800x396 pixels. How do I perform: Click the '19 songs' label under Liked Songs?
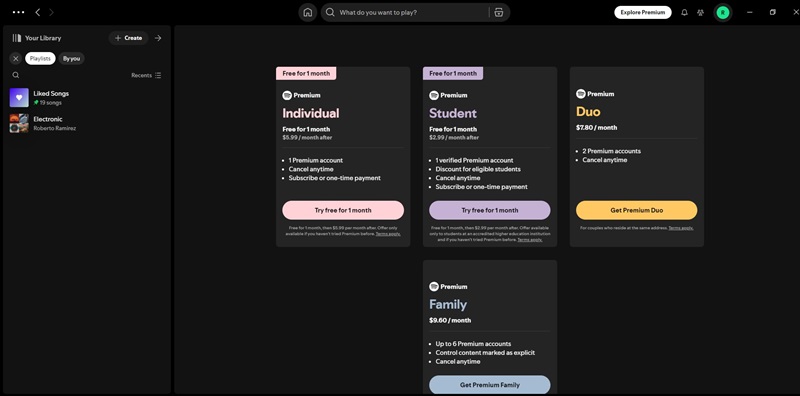tap(51, 103)
